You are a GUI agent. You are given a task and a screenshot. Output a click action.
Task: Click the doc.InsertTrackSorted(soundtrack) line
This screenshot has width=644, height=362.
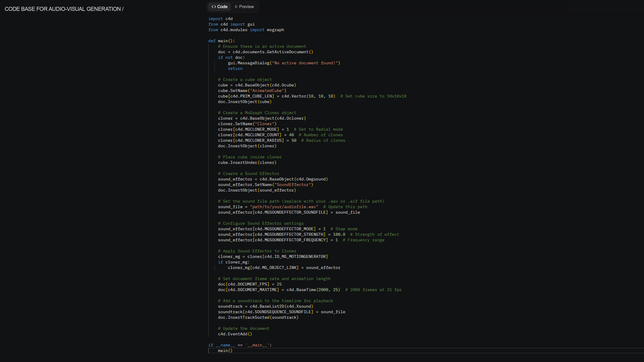(258, 317)
